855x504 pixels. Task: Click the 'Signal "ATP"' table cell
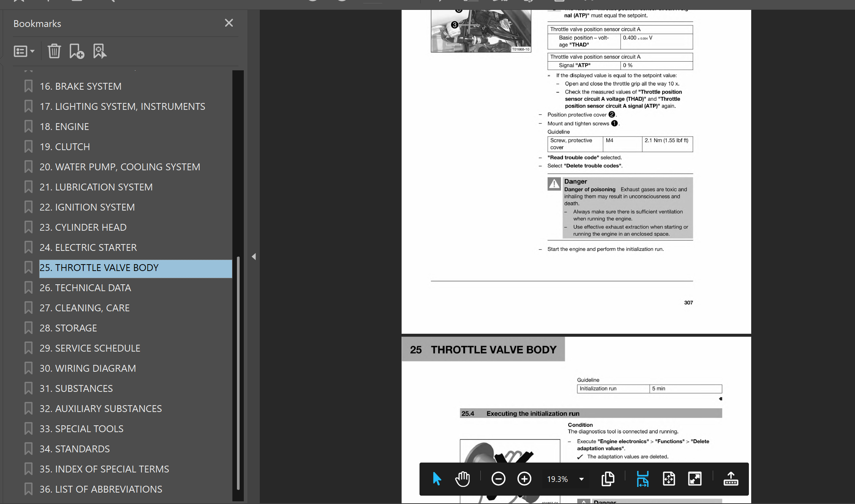pyautogui.click(x=584, y=66)
